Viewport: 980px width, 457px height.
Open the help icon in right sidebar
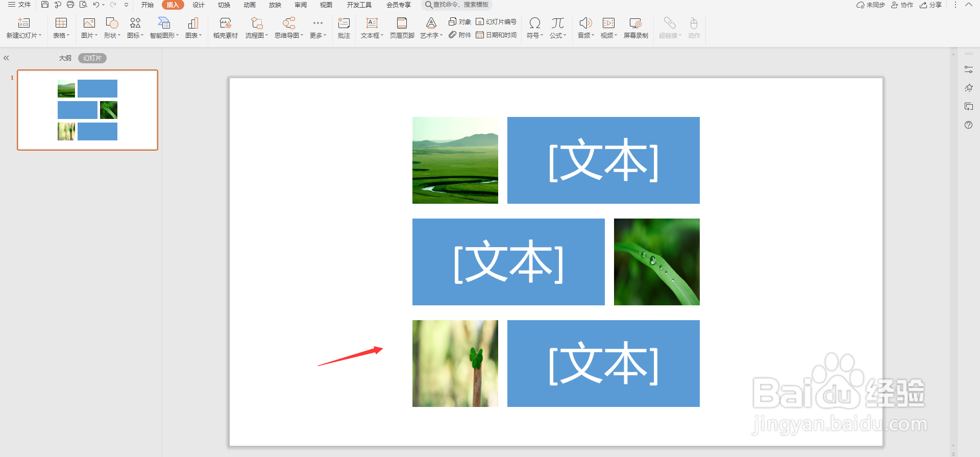pos(968,125)
